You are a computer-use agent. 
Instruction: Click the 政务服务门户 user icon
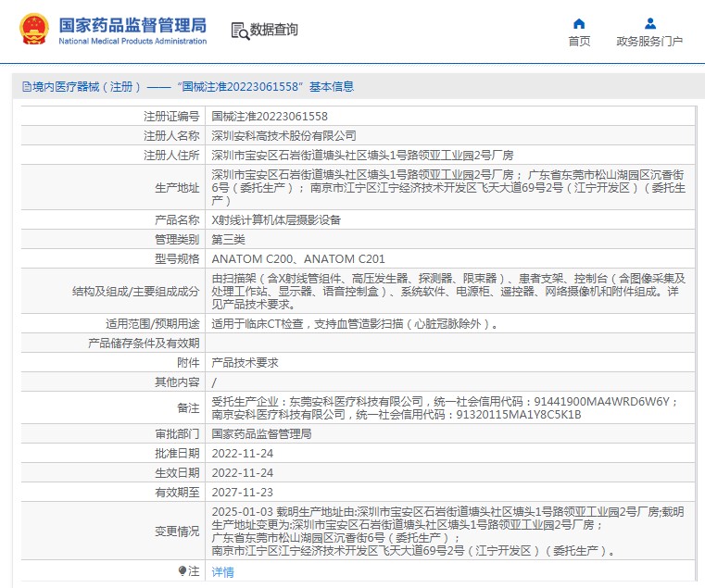pyautogui.click(x=650, y=23)
